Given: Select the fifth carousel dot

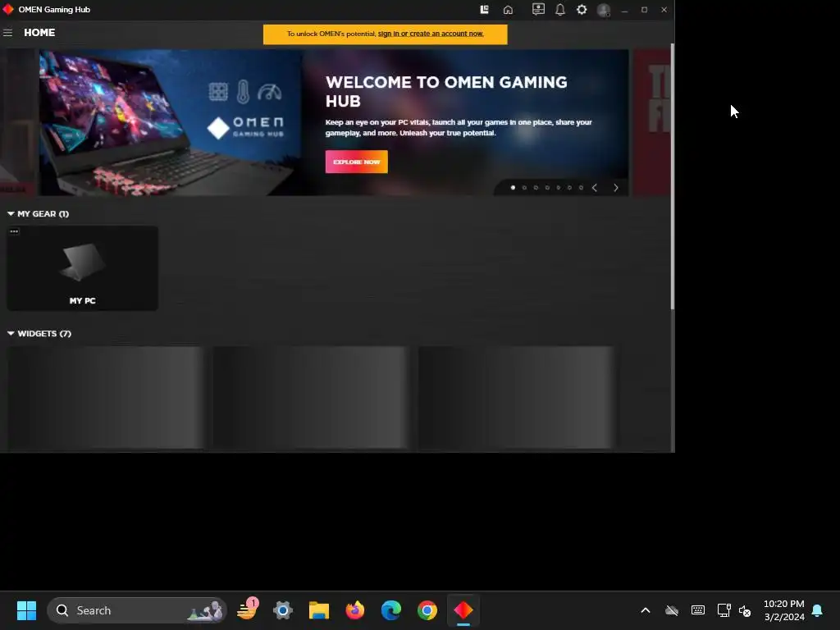Looking at the screenshot, I should [558, 188].
